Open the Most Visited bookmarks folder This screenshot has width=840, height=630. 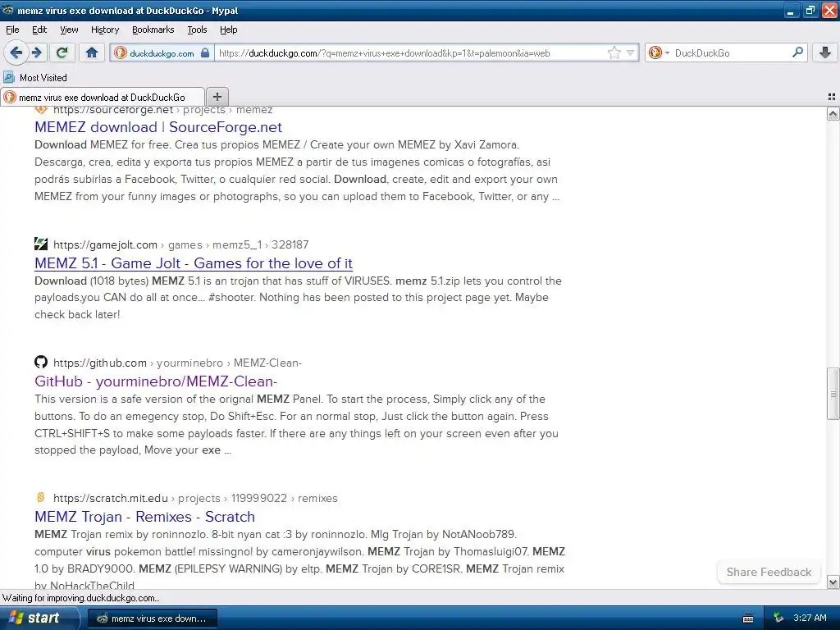tap(35, 78)
